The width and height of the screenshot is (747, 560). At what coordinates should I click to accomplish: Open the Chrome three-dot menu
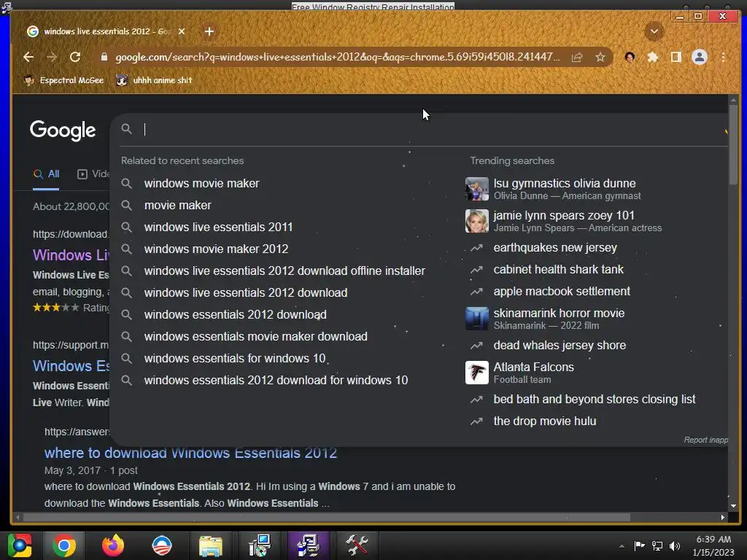(723, 57)
